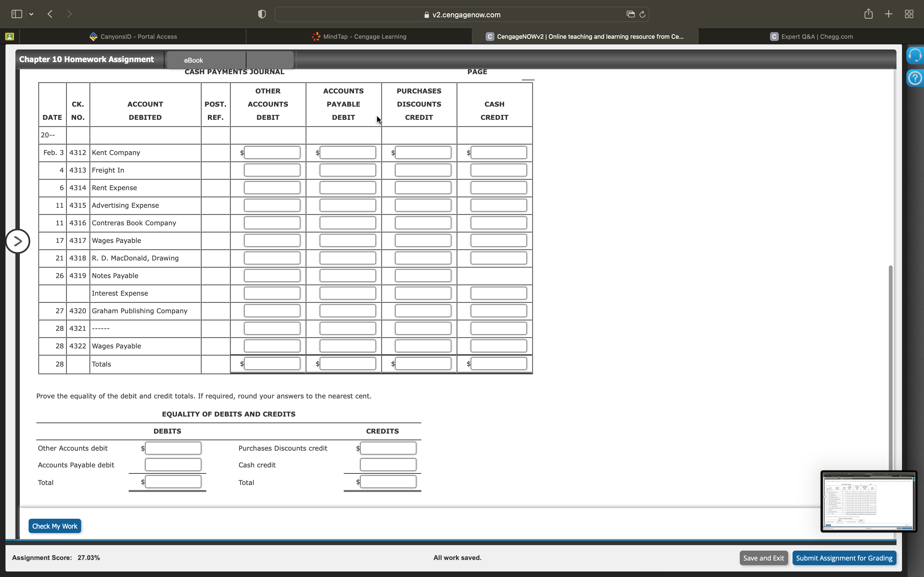This screenshot has width=924, height=577.
Task: Click Kent Company Accounts Payable debit field
Action: pyautogui.click(x=347, y=153)
